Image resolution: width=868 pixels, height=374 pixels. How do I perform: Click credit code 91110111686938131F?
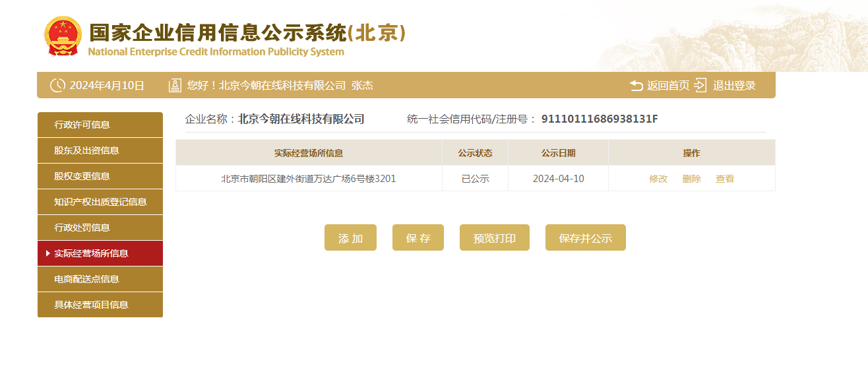click(x=600, y=119)
